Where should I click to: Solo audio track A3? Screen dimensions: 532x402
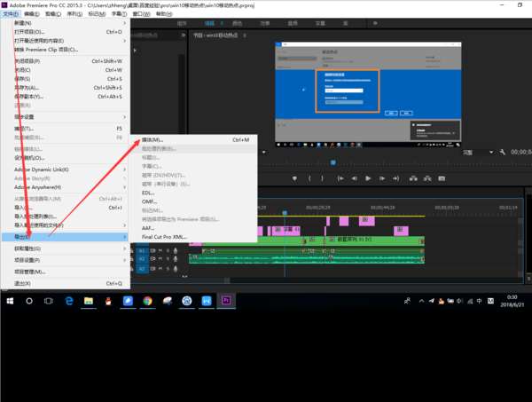[x=168, y=269]
